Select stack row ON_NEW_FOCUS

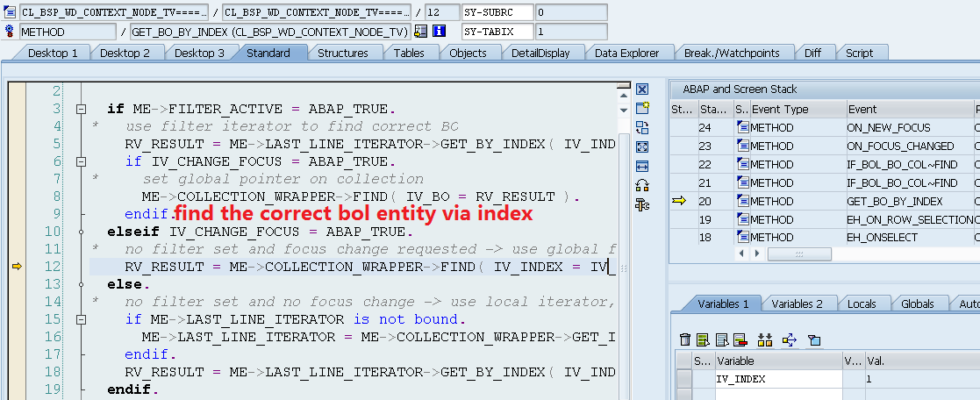coord(825,127)
